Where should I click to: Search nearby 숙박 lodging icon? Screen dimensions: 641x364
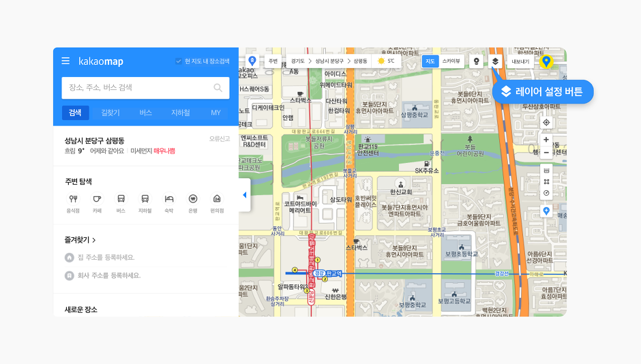[169, 199]
